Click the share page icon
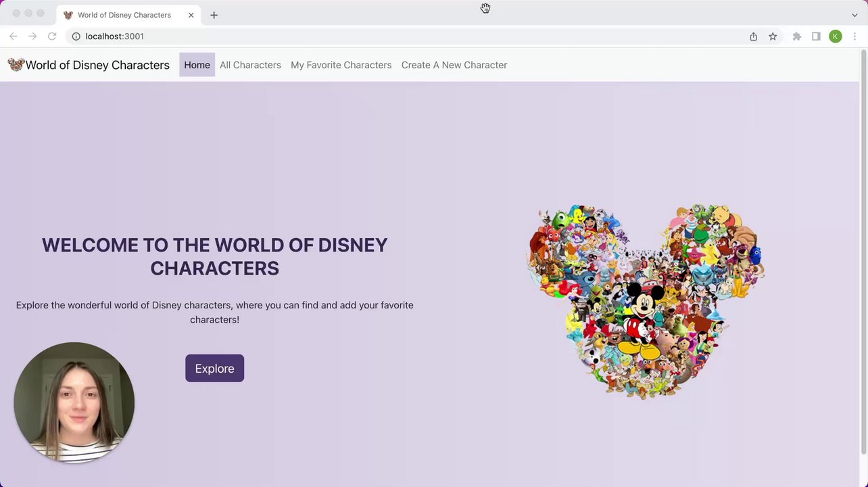 (x=753, y=37)
